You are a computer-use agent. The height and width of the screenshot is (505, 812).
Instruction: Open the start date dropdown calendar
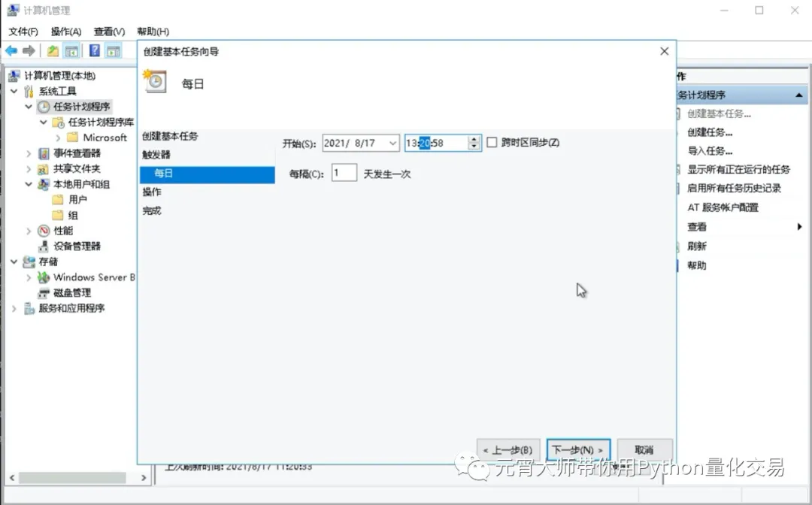click(392, 143)
